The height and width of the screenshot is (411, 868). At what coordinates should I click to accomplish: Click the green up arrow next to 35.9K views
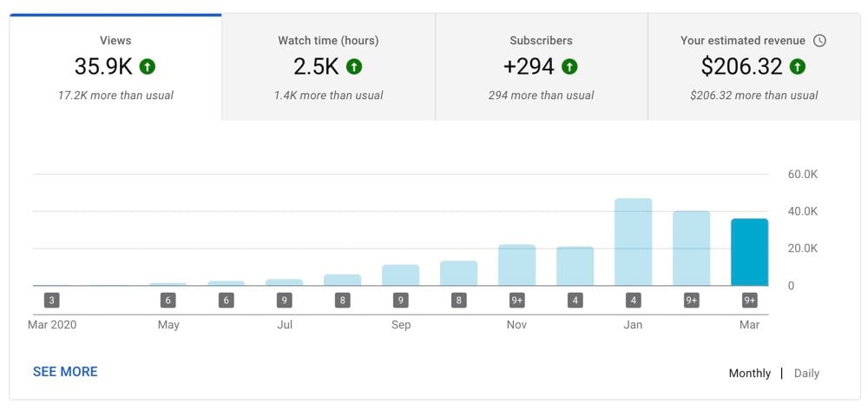[147, 66]
